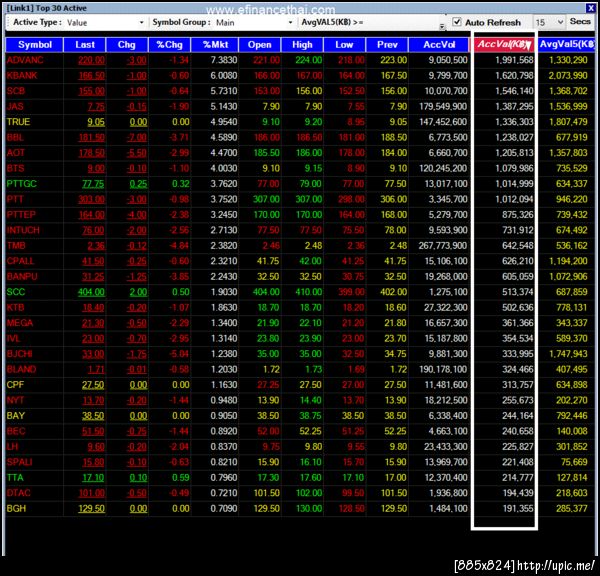Select the IVL symbol
Image resolution: width=600 pixels, height=576 pixels.
click(x=13, y=338)
